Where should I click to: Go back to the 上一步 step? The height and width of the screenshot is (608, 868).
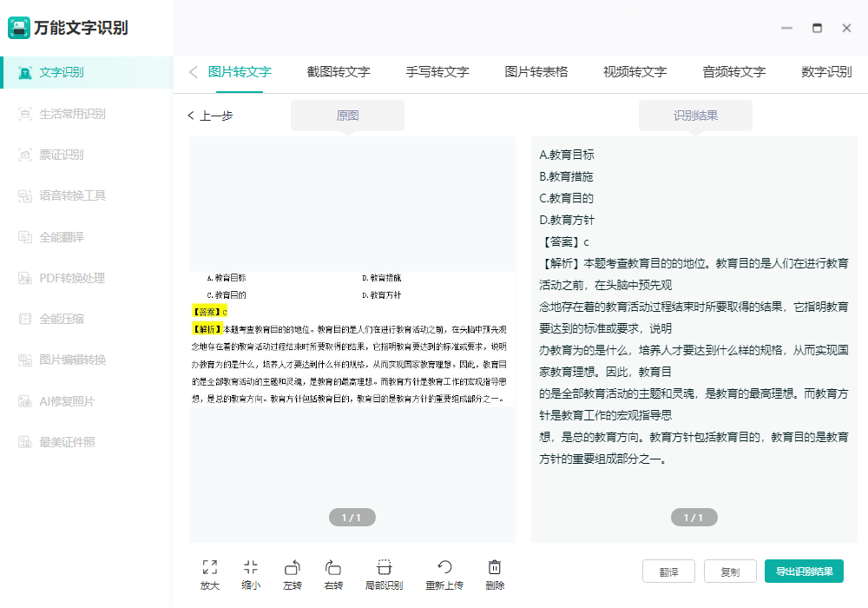pyautogui.click(x=210, y=116)
